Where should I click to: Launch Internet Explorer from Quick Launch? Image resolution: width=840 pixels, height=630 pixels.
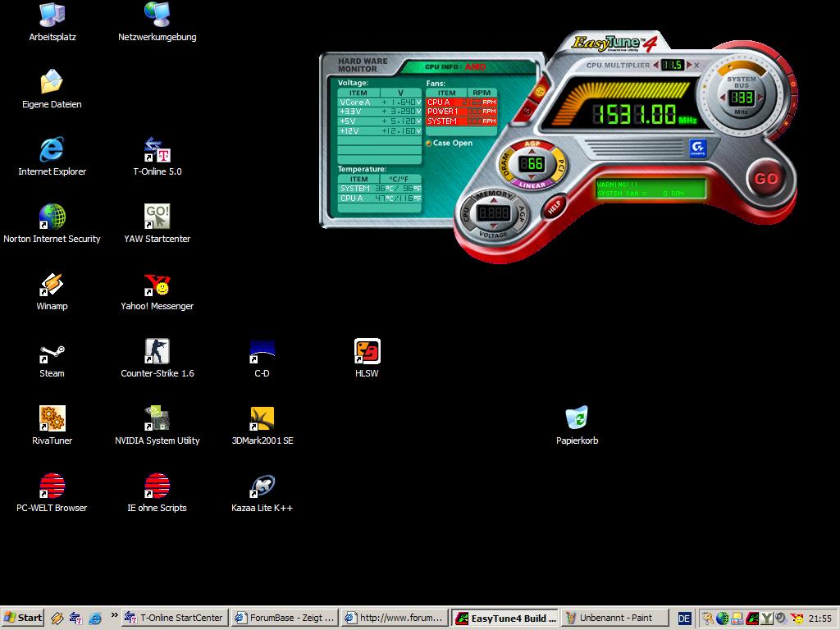pyautogui.click(x=95, y=619)
